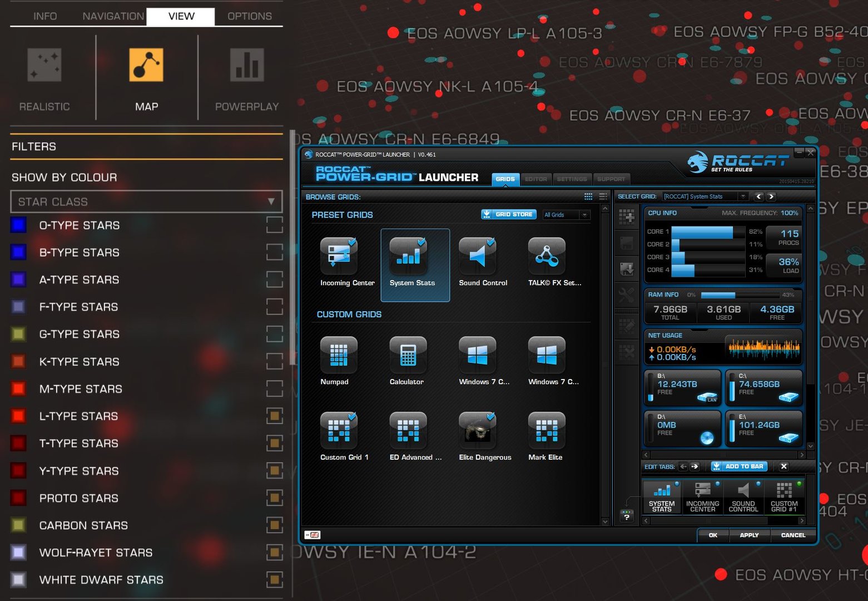Go to next grid with right arrow

[x=771, y=196]
